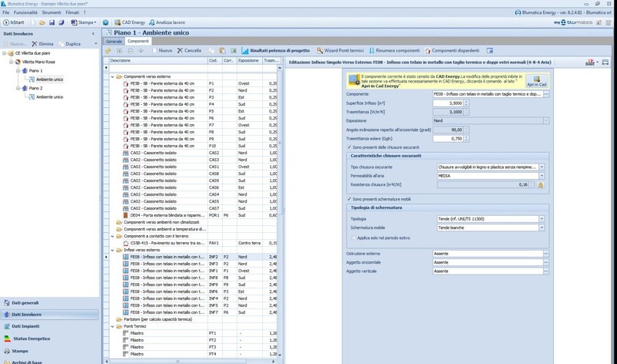
Task: Click the green export icon in components toolbar
Action: (x=234, y=51)
